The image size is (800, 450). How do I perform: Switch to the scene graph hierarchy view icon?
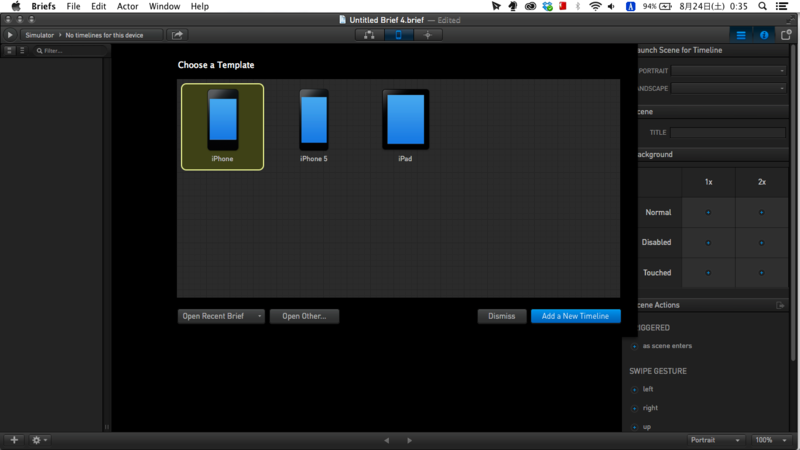(x=369, y=35)
